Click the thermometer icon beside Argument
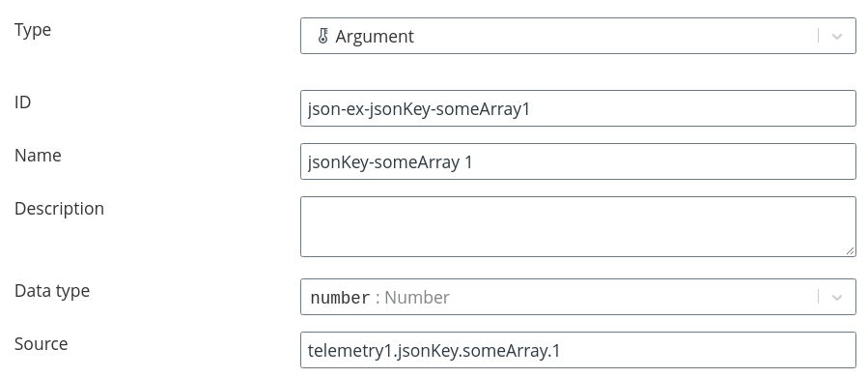 pyautogui.click(x=322, y=37)
